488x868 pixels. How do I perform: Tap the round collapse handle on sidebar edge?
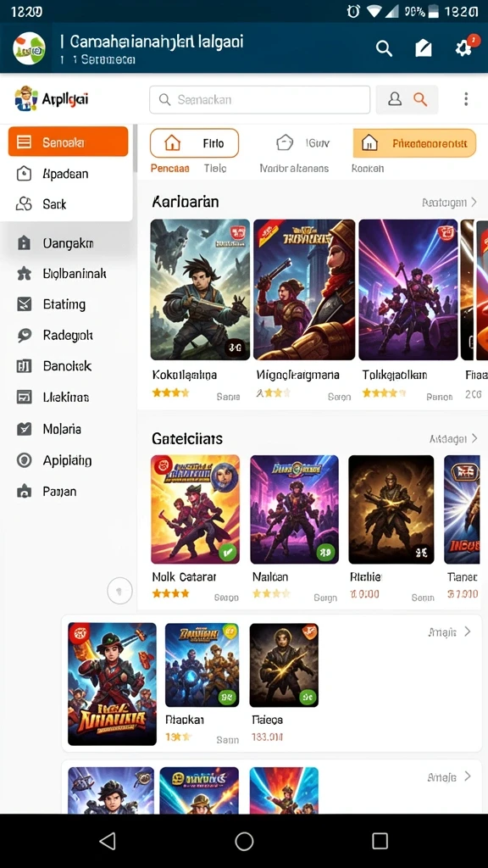[119, 590]
